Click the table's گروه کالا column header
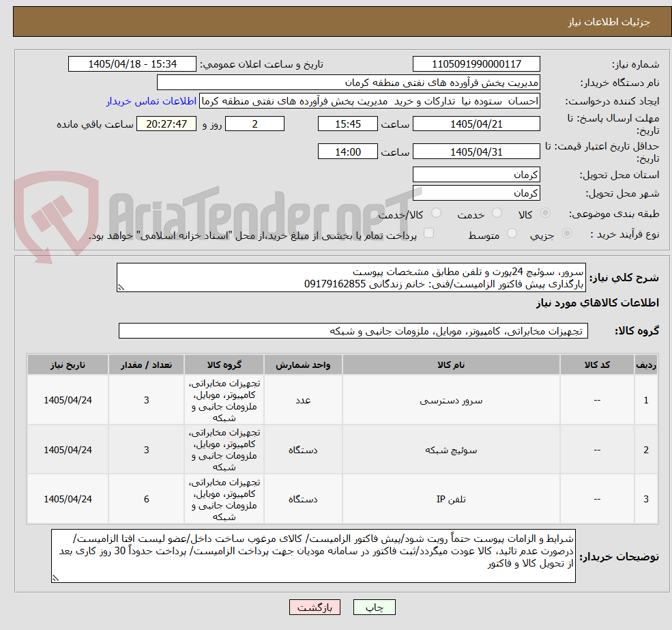 coord(224,364)
